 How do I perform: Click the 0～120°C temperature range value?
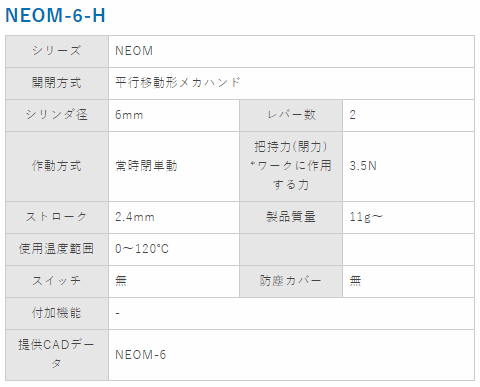click(x=142, y=249)
